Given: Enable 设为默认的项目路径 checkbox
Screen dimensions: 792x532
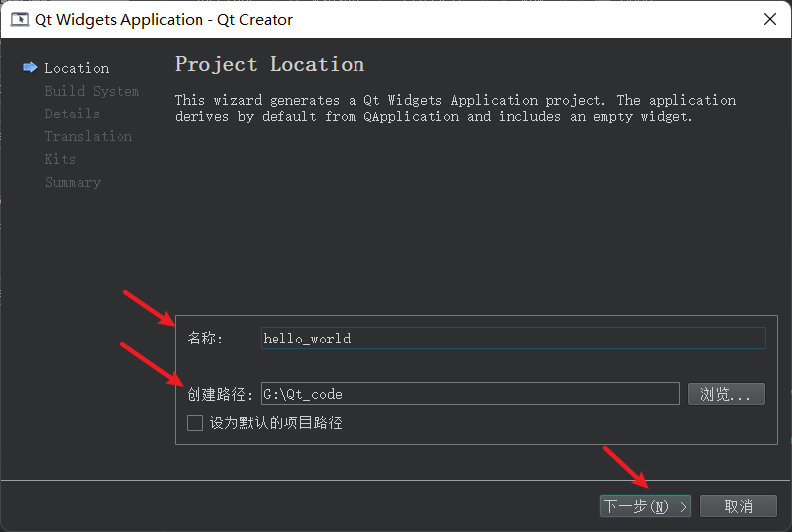Looking at the screenshot, I should point(195,422).
